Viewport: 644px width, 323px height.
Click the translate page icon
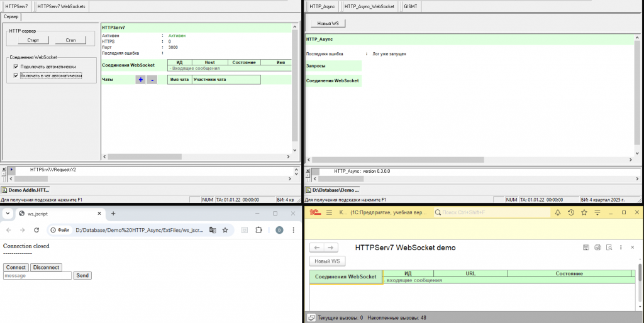click(x=213, y=230)
